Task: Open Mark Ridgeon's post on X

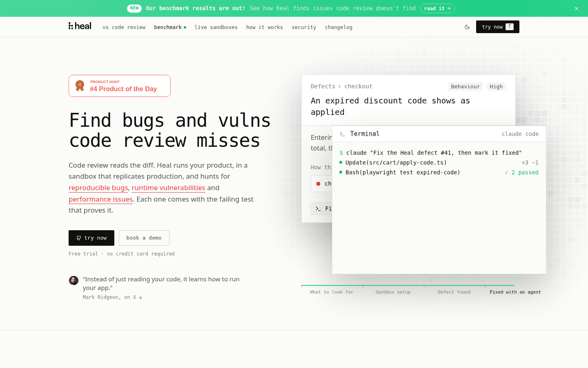Action: (x=113, y=297)
